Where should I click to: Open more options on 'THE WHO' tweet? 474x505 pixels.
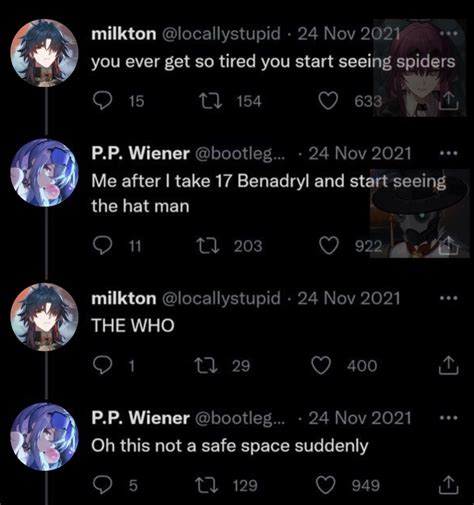click(449, 298)
